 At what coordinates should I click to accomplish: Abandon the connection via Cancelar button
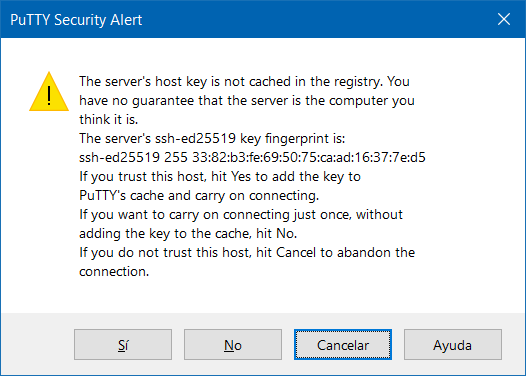(x=343, y=344)
